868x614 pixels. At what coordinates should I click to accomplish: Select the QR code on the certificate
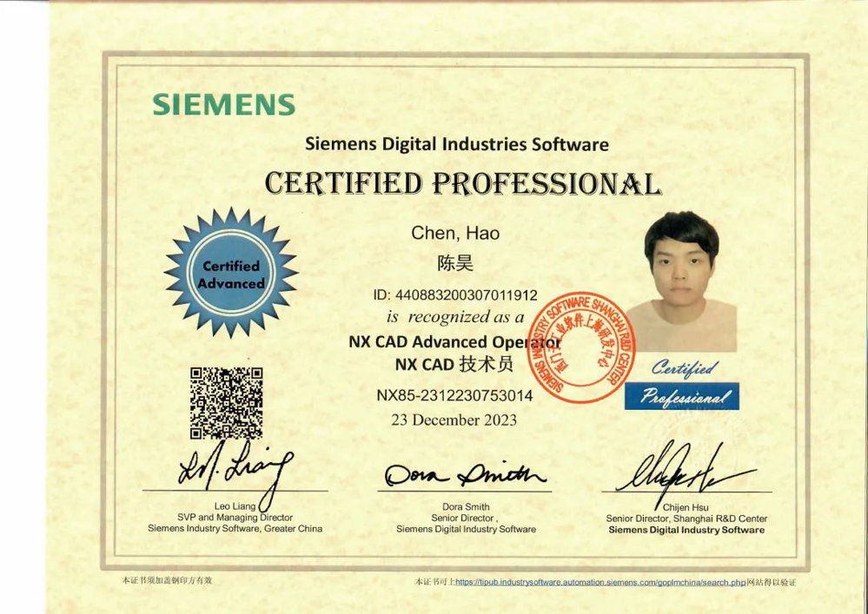point(226,403)
